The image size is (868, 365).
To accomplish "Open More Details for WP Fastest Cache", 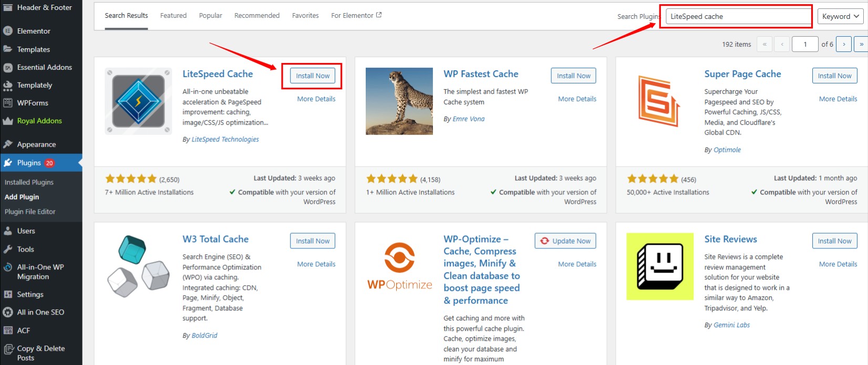I will [577, 99].
